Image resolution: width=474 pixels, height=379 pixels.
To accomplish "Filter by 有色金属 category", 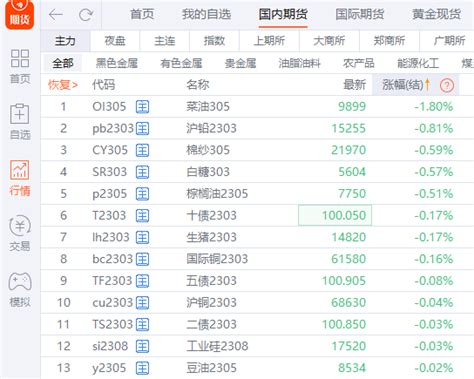I will point(181,63).
